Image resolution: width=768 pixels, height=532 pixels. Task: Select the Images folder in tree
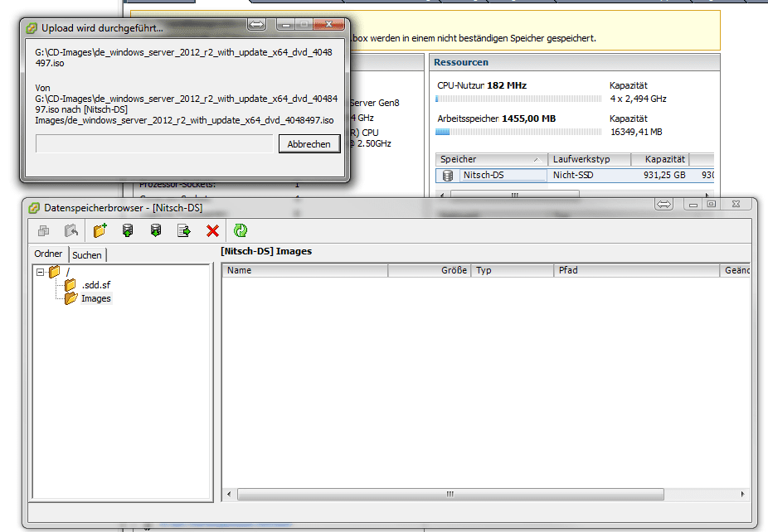(x=96, y=298)
